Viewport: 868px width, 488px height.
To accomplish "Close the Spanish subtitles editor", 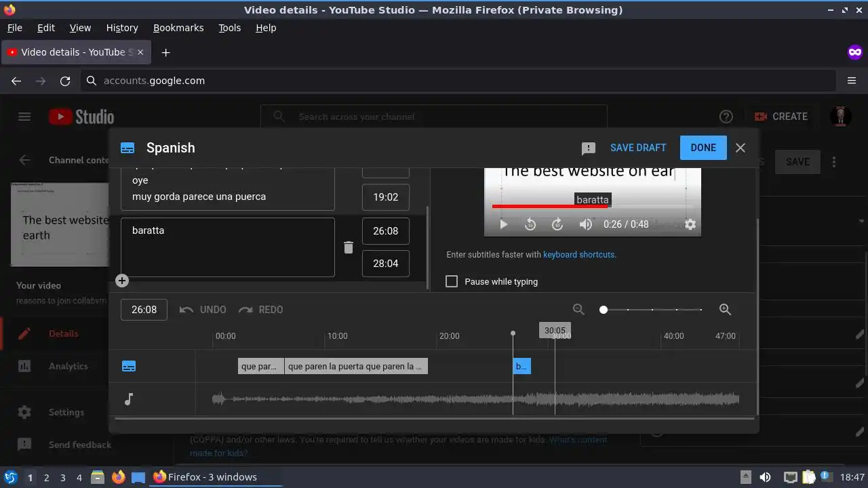I will pyautogui.click(x=741, y=148).
